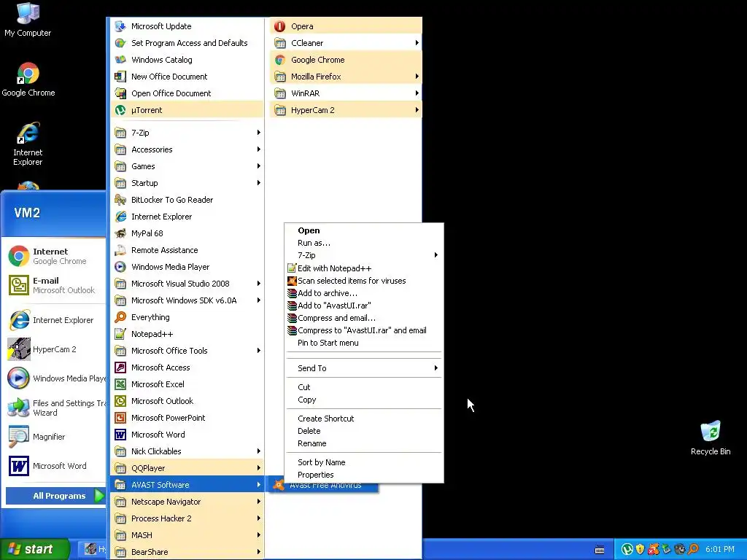Expand the Process Hacker 2 folder
This screenshot has width=747, height=560.
(187, 518)
